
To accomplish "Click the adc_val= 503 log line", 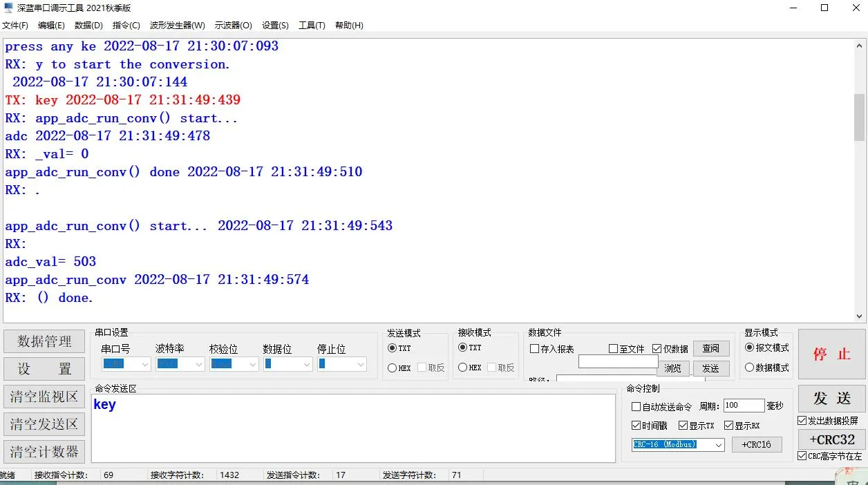I will click(x=50, y=262).
